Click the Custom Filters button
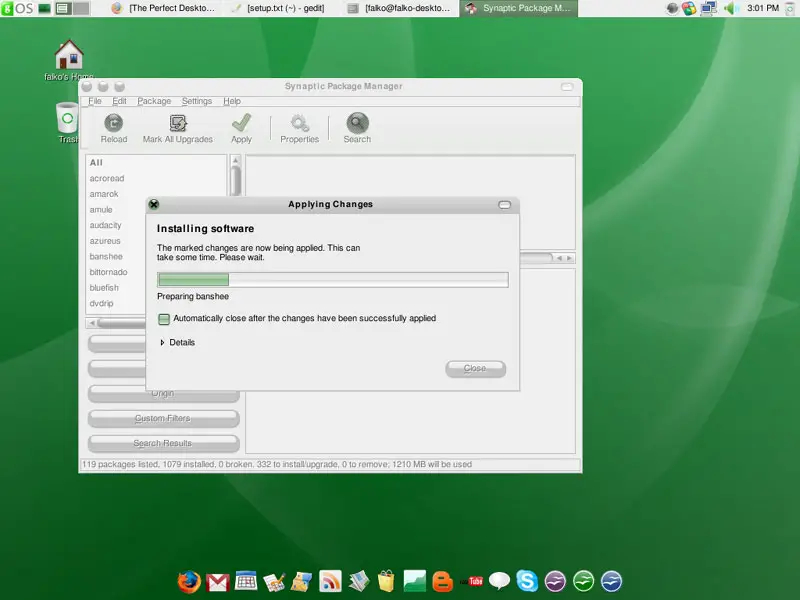The image size is (800, 600). point(163,418)
